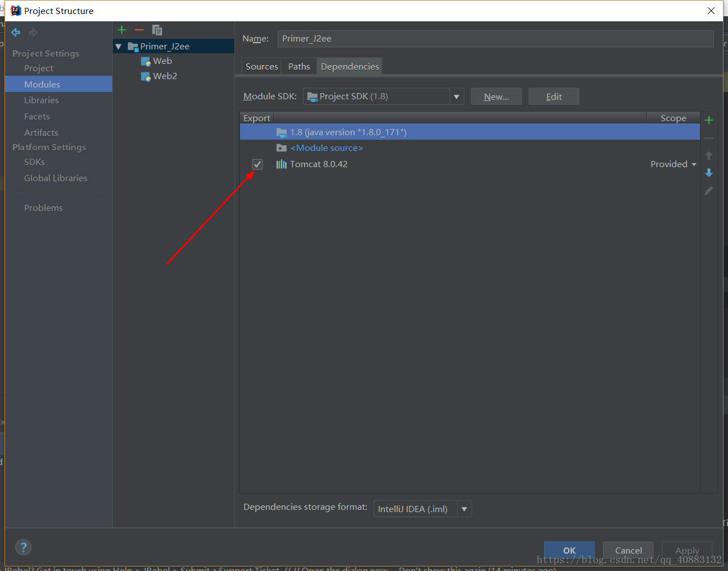Click the Export column header
The height and width of the screenshot is (571, 728).
coord(257,118)
